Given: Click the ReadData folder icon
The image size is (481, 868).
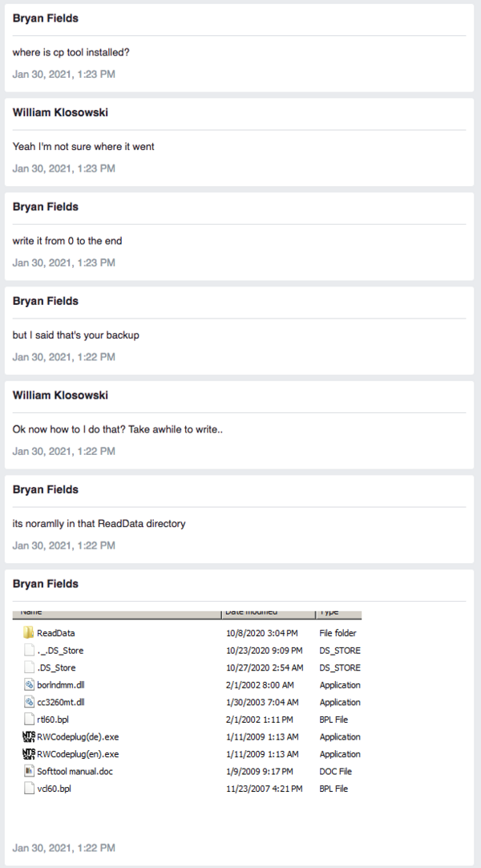Looking at the screenshot, I should point(30,633).
